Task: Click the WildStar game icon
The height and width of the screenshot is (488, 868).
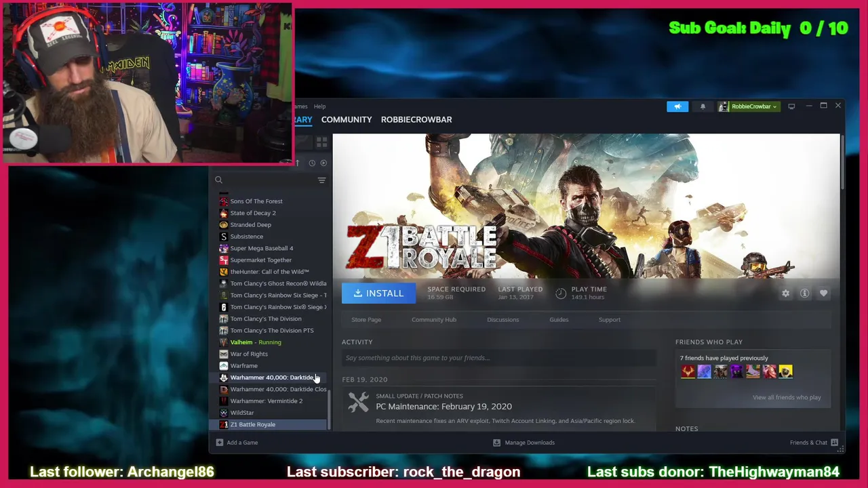Action: (224, 413)
